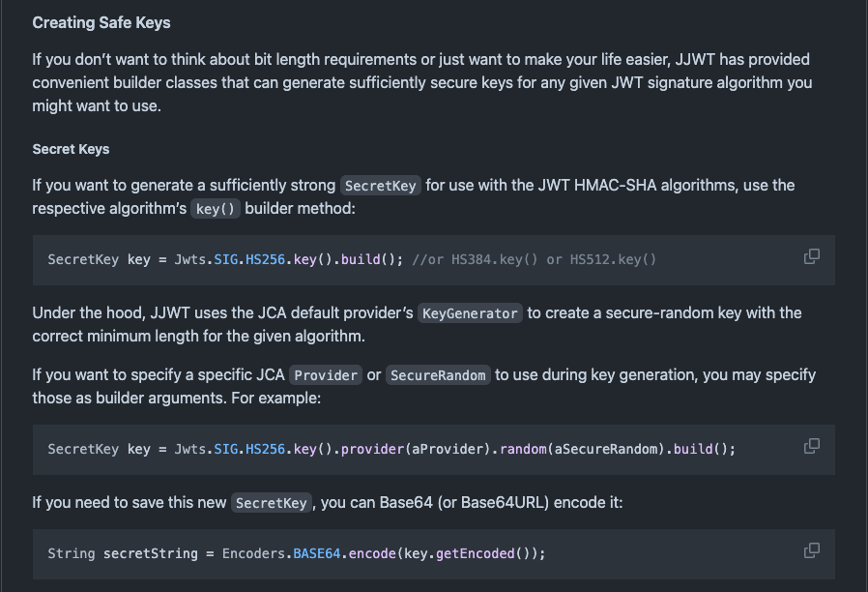868x592 pixels.
Task: Click BASE64 token in the encode snippet
Action: (316, 553)
